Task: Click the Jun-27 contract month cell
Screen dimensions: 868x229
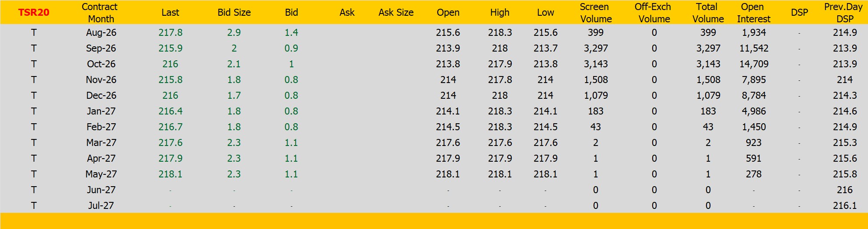Action: [x=101, y=190]
